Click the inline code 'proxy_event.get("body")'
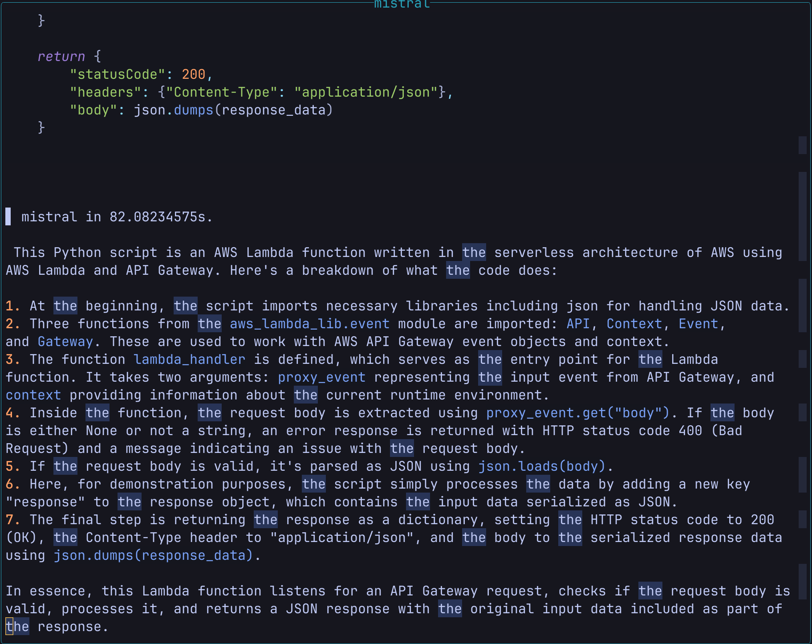This screenshot has width=812, height=644. 578,413
